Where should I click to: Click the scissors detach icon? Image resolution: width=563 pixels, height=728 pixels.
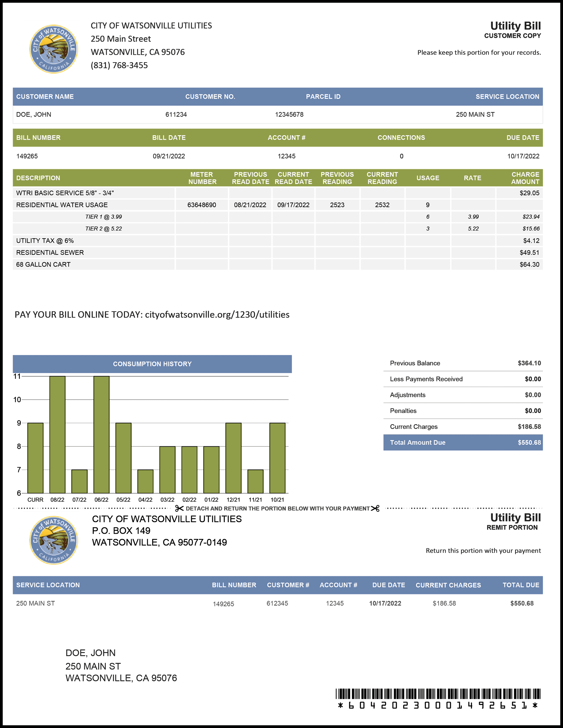click(x=180, y=508)
